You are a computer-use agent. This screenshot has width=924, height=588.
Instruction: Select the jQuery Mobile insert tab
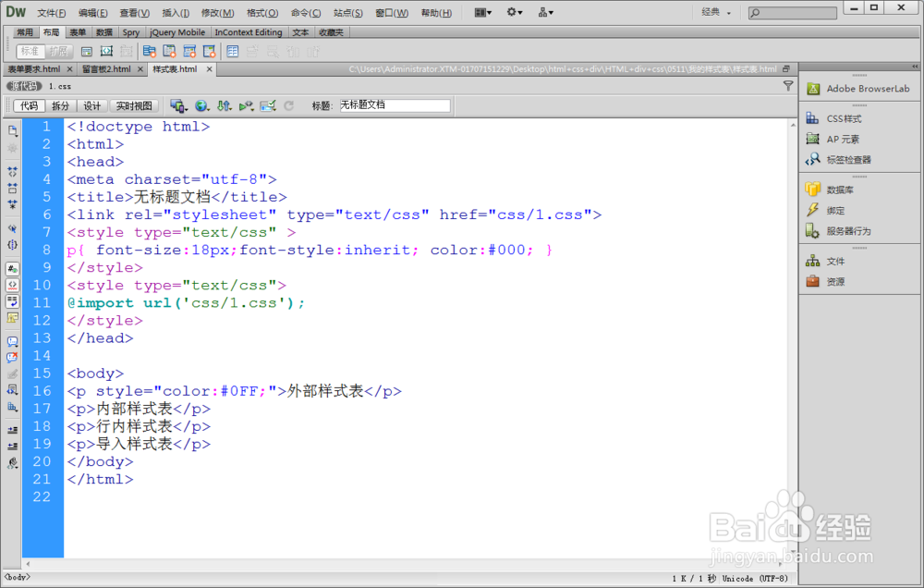pos(177,32)
